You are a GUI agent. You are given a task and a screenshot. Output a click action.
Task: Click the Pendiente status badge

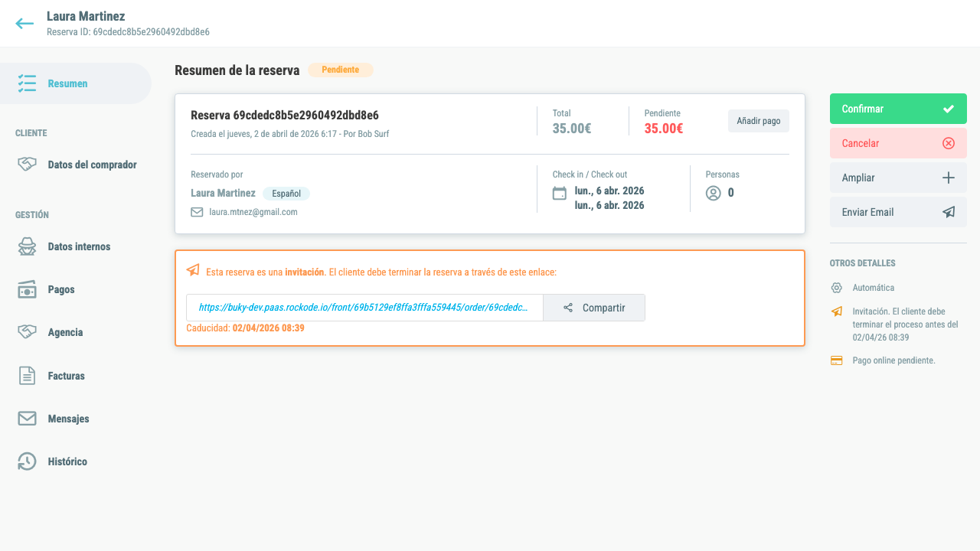340,70
